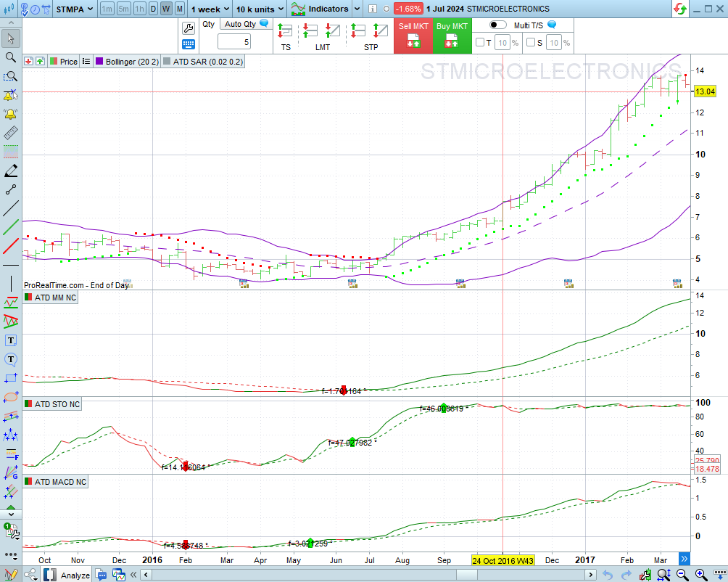The image size is (728, 582).
Task: Open the 10 k units history dropdown
Action: point(260,9)
